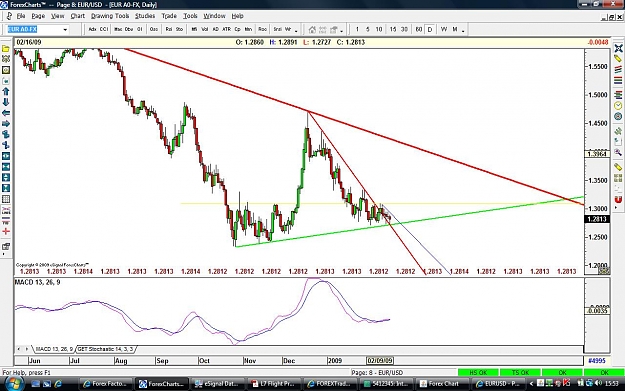625x391 pixels.
Task: Click the TS OK status indicator
Action: click(520, 373)
